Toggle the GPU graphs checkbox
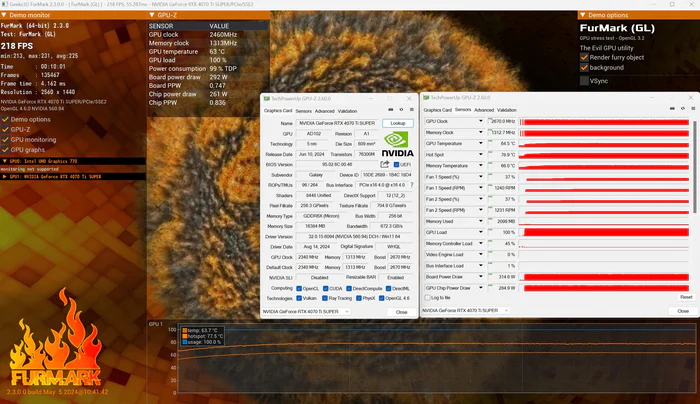This screenshot has width=700, height=404. (5, 150)
